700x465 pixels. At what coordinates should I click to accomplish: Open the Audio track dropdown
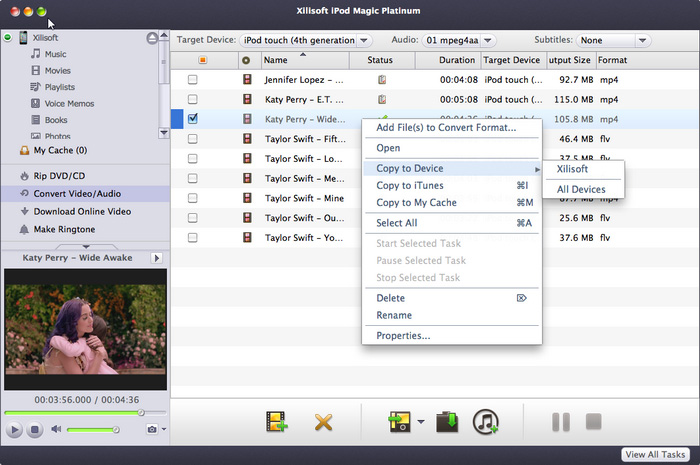tap(459, 40)
